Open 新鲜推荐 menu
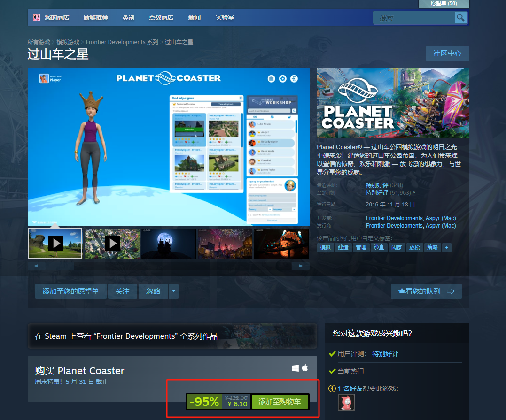 tap(95, 17)
